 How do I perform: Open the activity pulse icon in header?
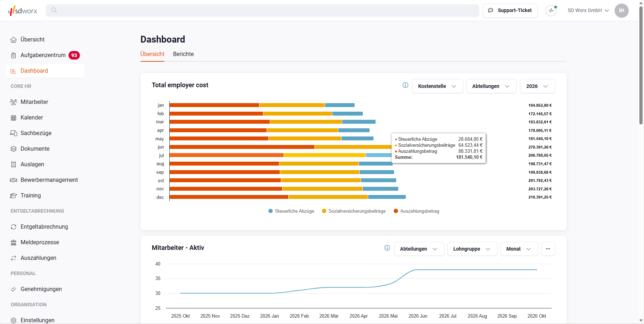pyautogui.click(x=551, y=11)
